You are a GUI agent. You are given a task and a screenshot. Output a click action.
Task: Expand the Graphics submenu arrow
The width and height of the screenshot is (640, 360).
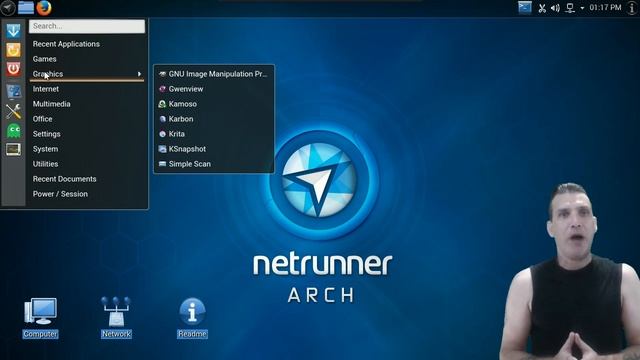tap(139, 74)
